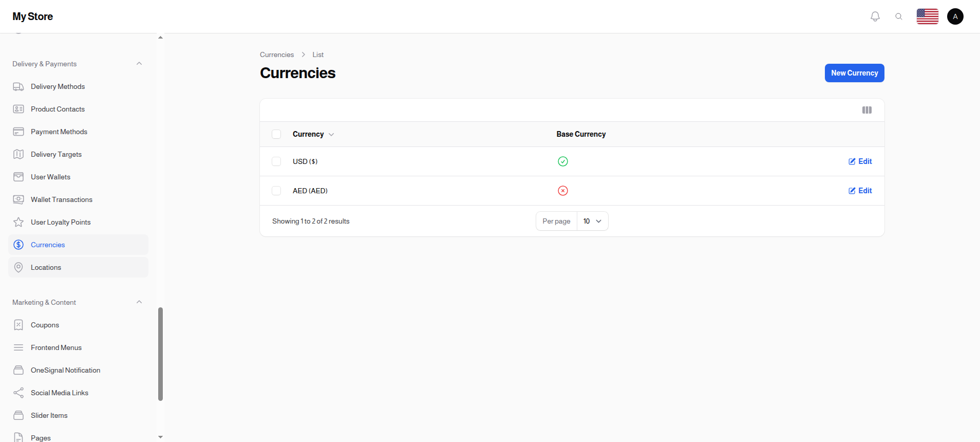
Task: Open the Per page dropdown
Action: pos(592,221)
